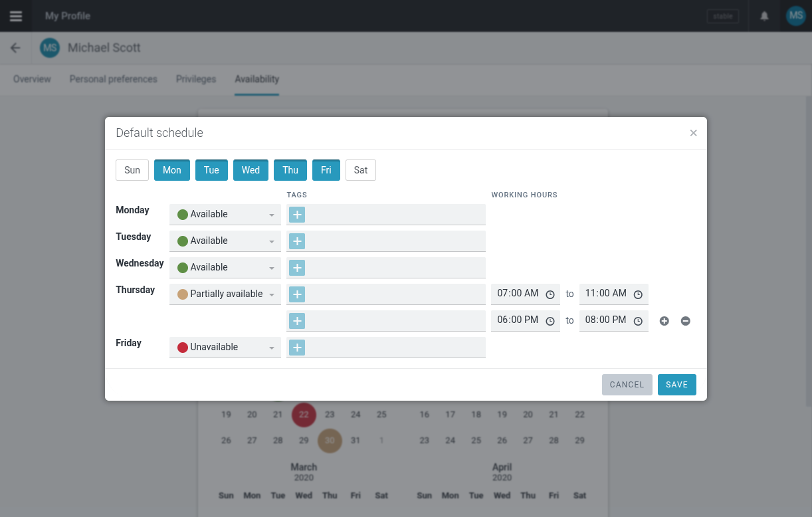Viewport: 812px width, 517px height.
Task: Open time picker for 08:00 PM
Action: click(x=638, y=321)
